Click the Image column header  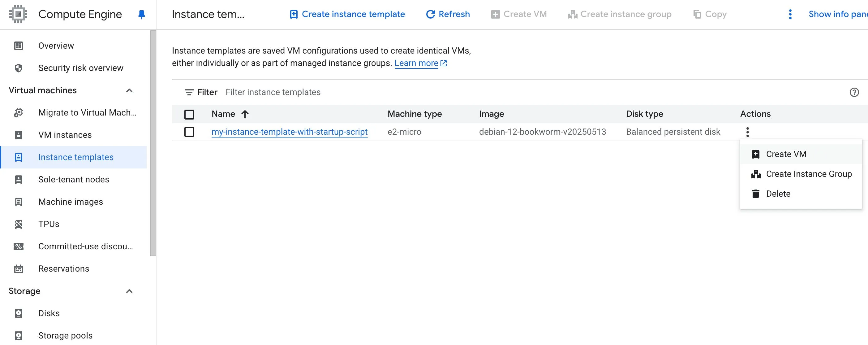pyautogui.click(x=491, y=114)
